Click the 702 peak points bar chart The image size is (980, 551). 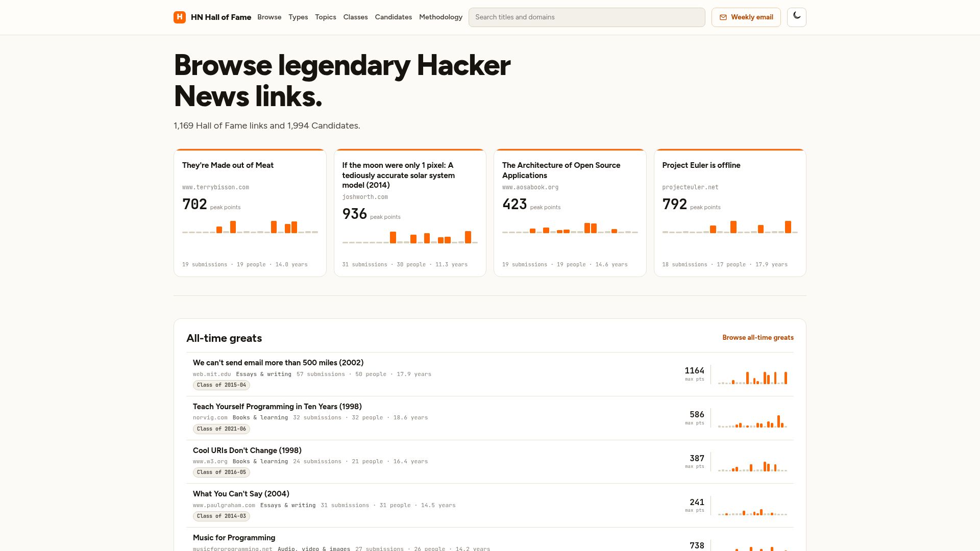coord(250,227)
